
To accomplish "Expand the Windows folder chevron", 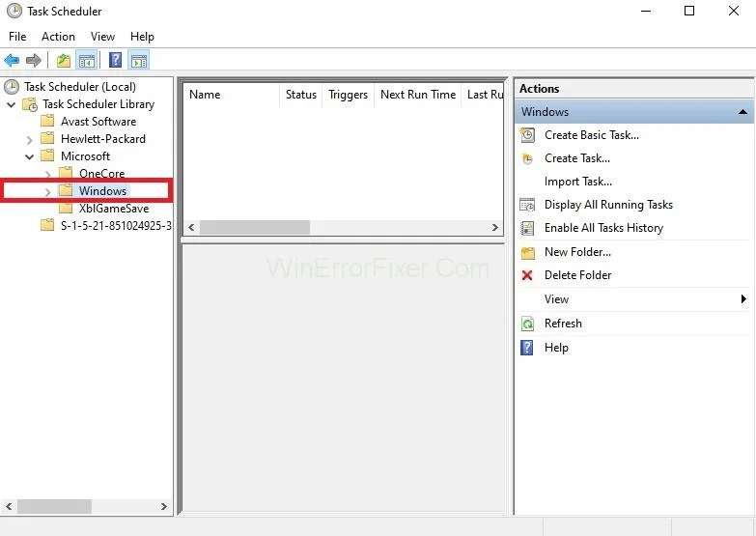I will (48, 192).
